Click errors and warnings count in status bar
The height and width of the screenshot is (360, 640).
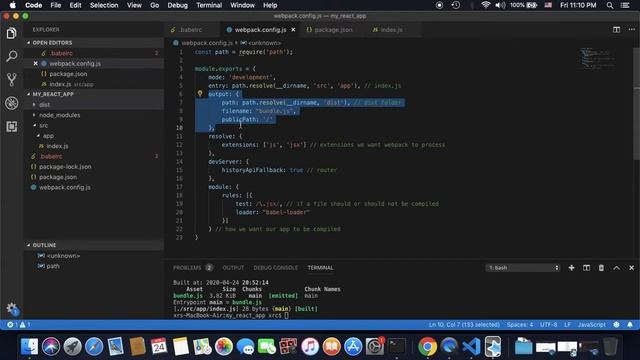pyautogui.click(x=19, y=324)
